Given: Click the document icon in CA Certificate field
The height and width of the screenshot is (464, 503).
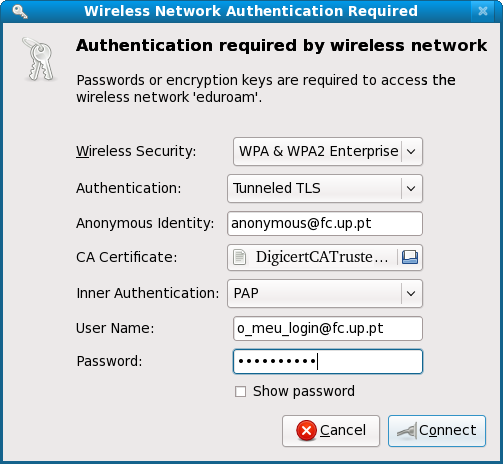Looking at the screenshot, I should [239, 257].
